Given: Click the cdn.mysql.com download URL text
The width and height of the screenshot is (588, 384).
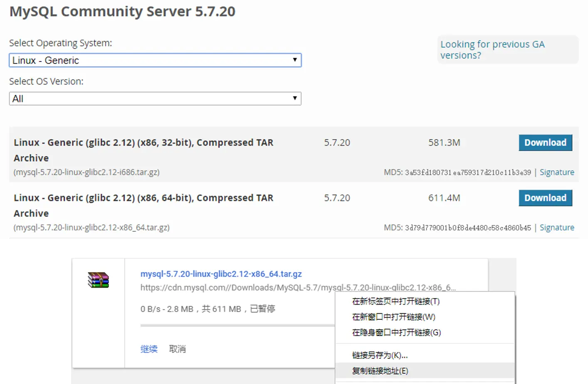Looking at the screenshot, I should tap(298, 287).
